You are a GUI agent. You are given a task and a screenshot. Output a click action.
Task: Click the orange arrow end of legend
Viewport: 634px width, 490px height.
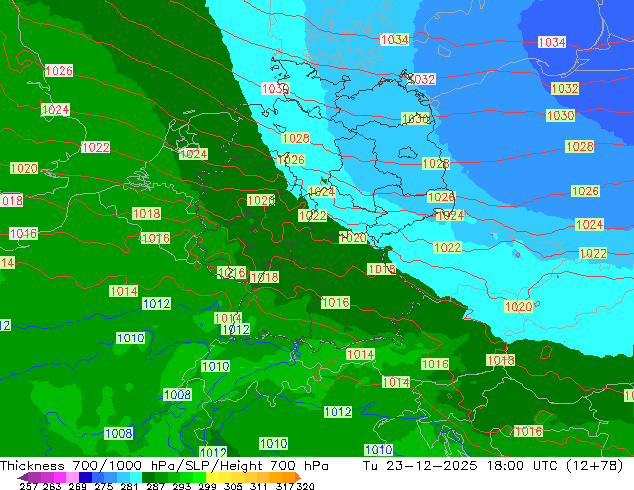[298, 477]
